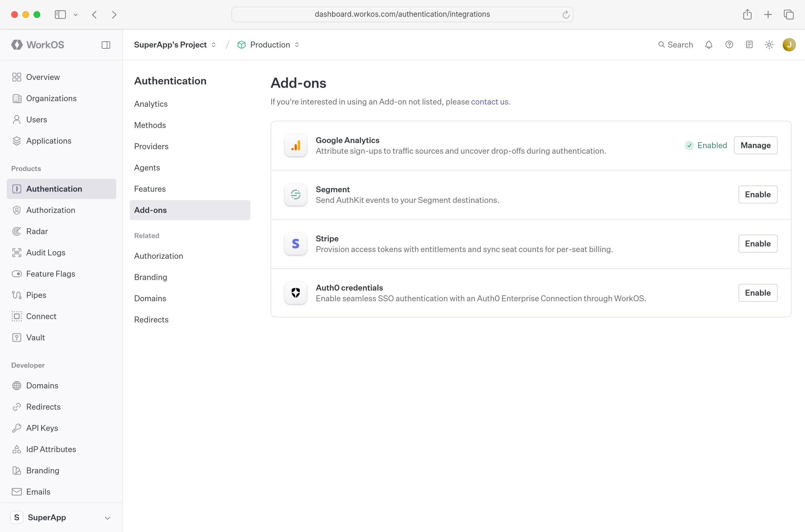
Task: Open the SuperApp's Project selector
Action: 175,45
